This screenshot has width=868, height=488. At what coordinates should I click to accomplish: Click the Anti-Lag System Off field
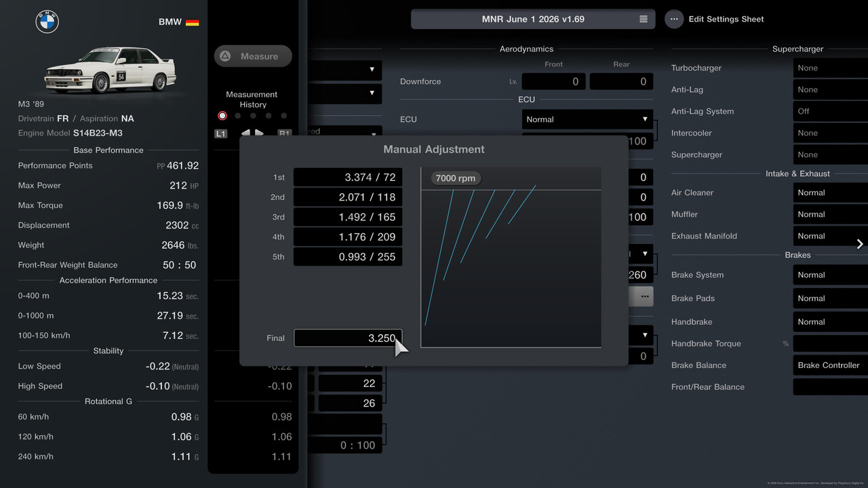click(x=831, y=111)
